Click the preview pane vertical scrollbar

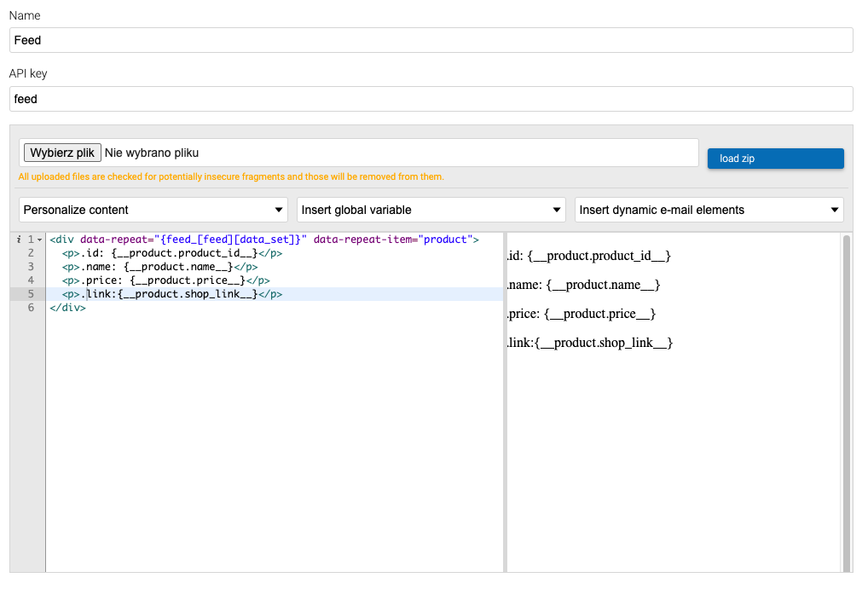click(846, 401)
